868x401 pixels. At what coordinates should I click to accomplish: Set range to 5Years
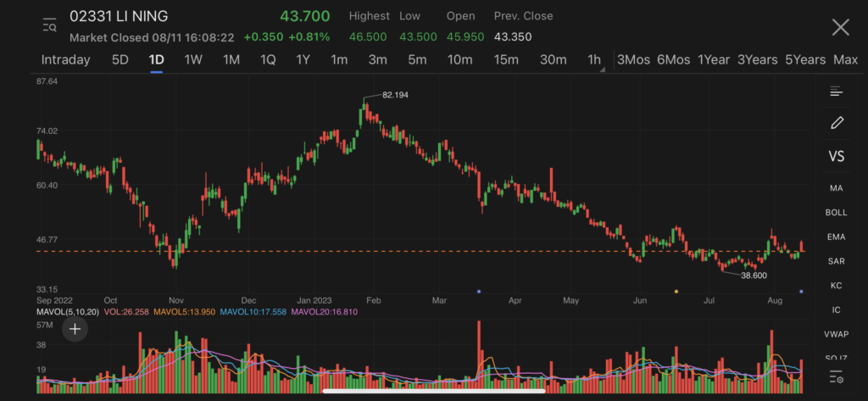tap(805, 60)
